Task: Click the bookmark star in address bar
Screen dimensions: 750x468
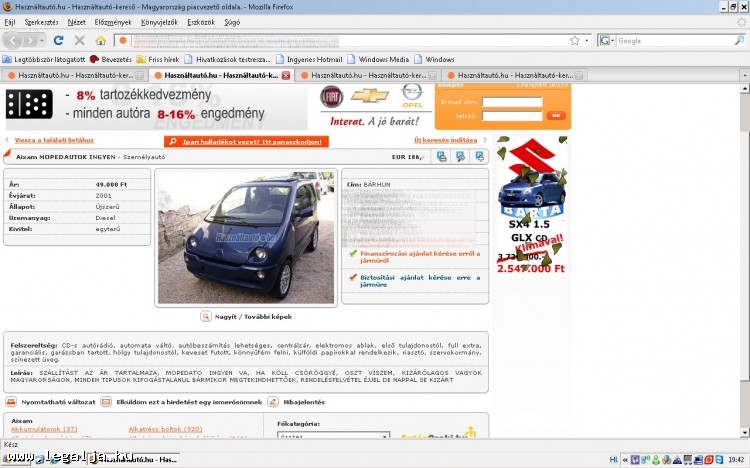Action: [x=574, y=41]
